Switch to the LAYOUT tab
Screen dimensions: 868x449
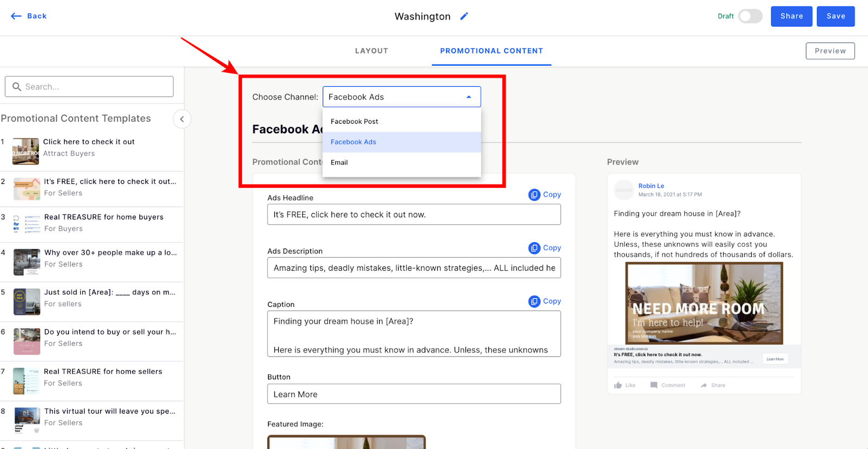(372, 51)
